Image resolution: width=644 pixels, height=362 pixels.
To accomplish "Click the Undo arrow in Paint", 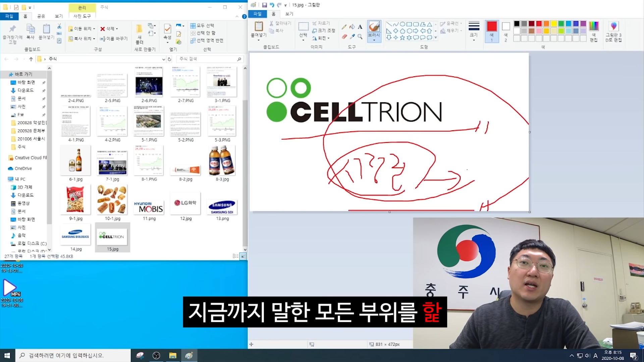I will coord(272,5).
